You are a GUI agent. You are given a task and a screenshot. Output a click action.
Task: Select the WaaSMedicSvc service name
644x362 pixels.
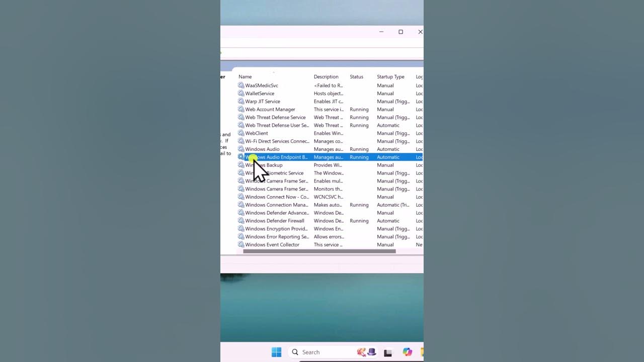tap(262, 85)
